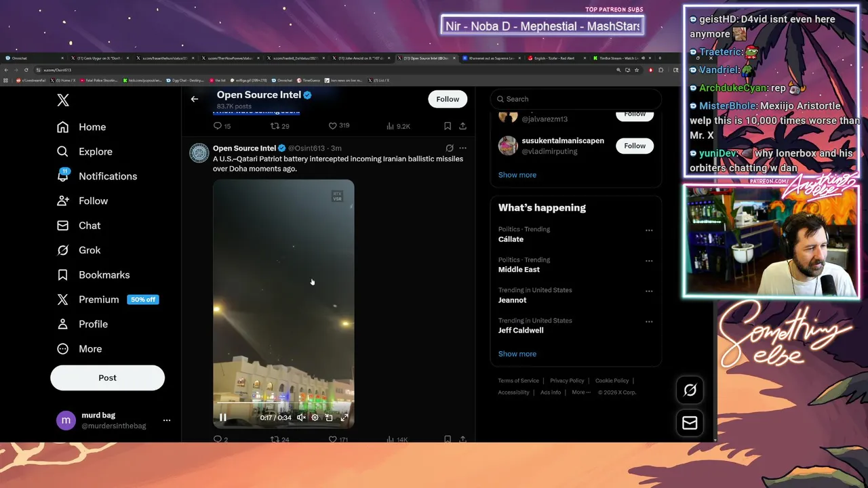Open Premium 50% off item
This screenshot has height=488, width=868.
coord(107,300)
